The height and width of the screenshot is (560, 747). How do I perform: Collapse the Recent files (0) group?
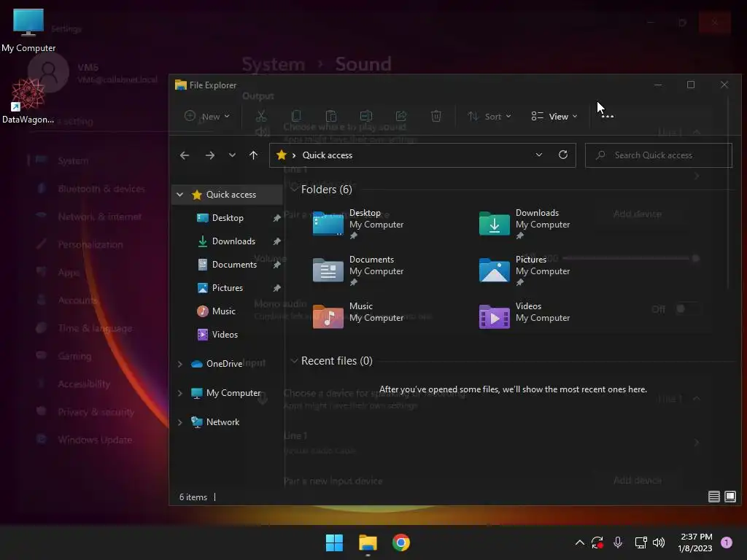coord(294,360)
